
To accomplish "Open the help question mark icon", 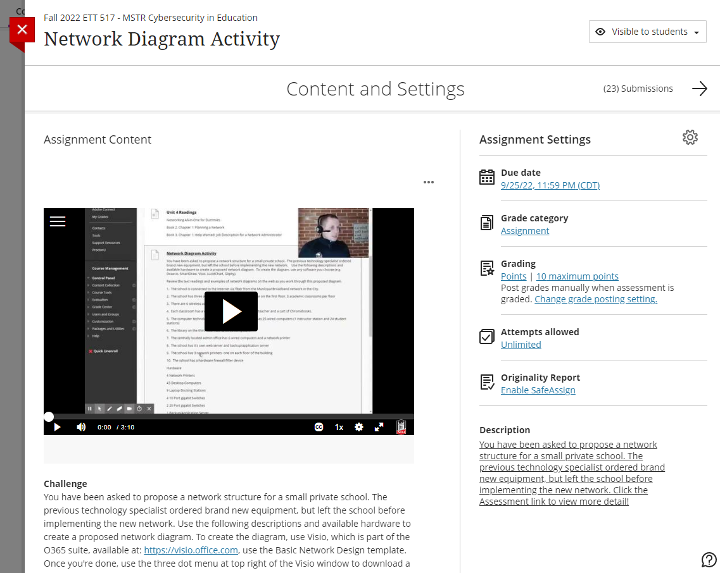I will pyautogui.click(x=709, y=559).
